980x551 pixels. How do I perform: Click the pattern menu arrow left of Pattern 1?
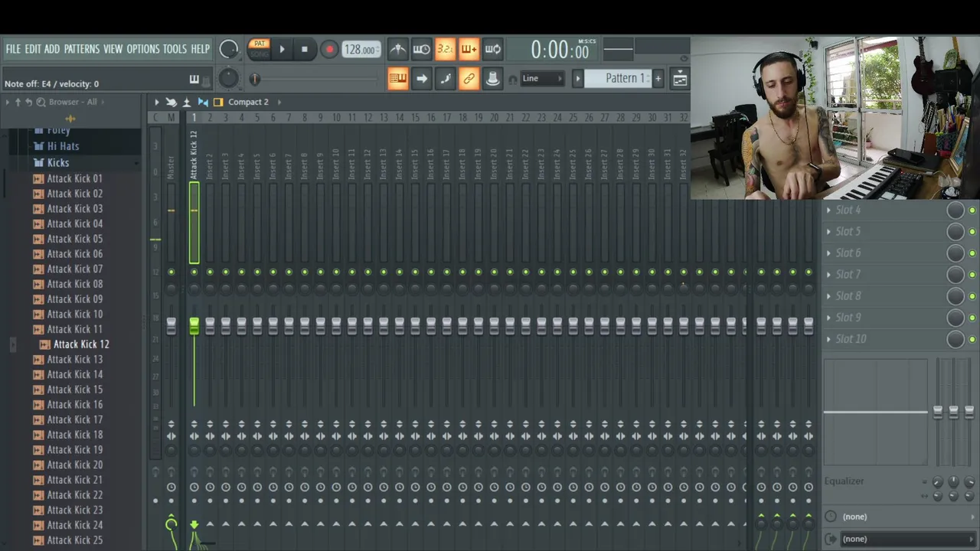(x=579, y=79)
